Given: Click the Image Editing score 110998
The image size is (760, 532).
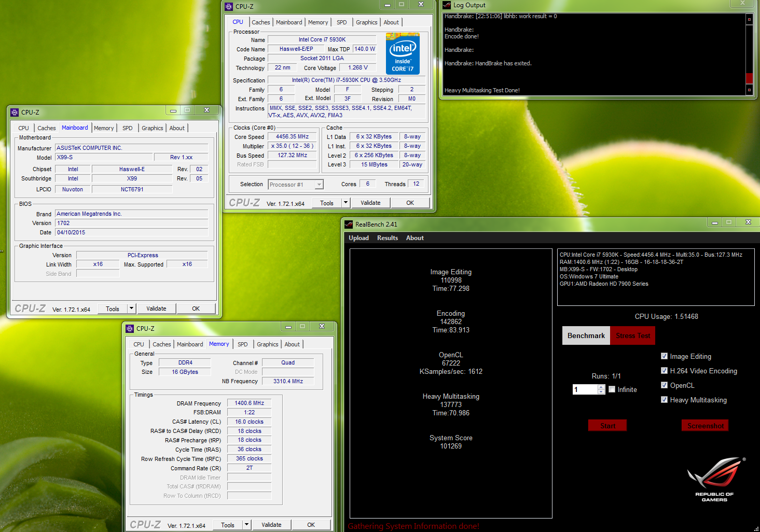Looking at the screenshot, I should pyautogui.click(x=451, y=280).
